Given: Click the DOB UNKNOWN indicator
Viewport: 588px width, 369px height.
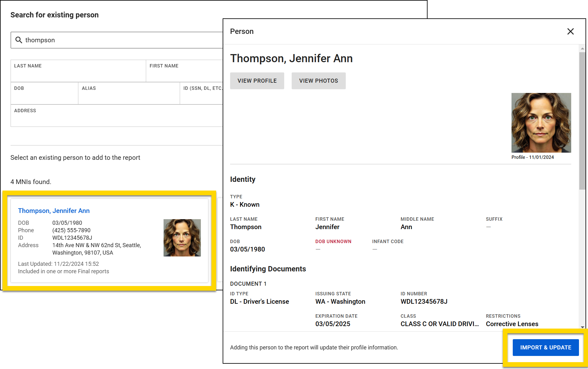Looking at the screenshot, I should (x=333, y=241).
